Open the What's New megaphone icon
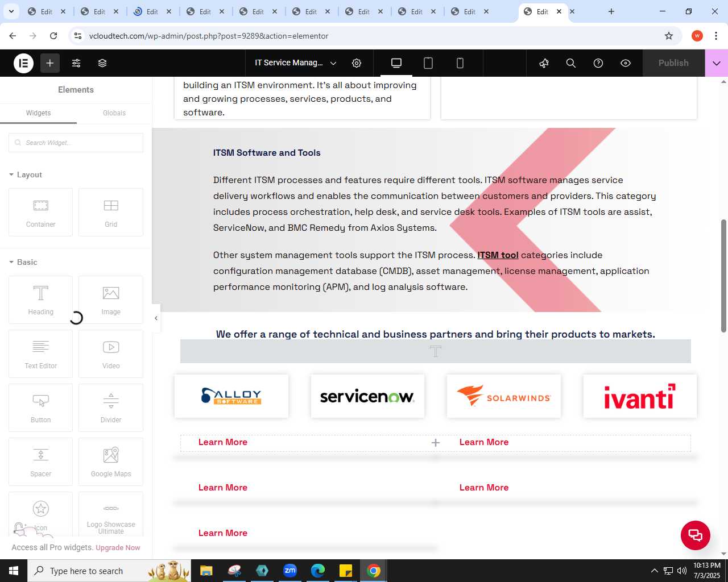 pos(544,63)
